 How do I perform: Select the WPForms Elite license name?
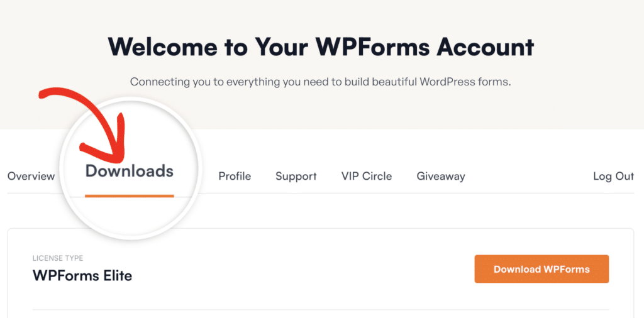click(x=82, y=275)
